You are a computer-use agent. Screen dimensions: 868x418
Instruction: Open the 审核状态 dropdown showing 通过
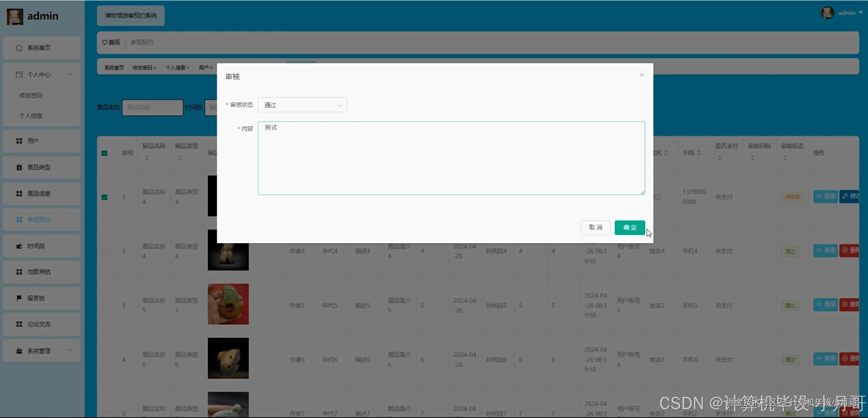(302, 105)
